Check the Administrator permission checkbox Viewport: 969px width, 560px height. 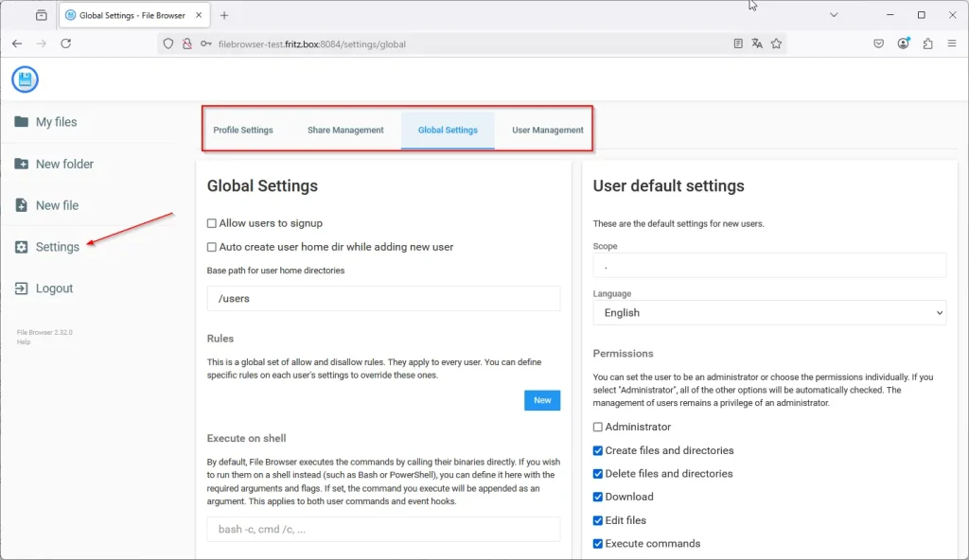[598, 428]
